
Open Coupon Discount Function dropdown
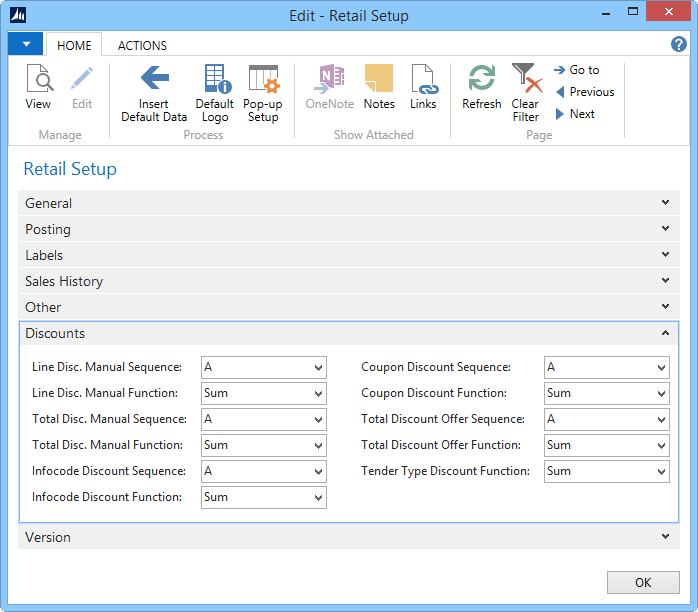(x=661, y=394)
